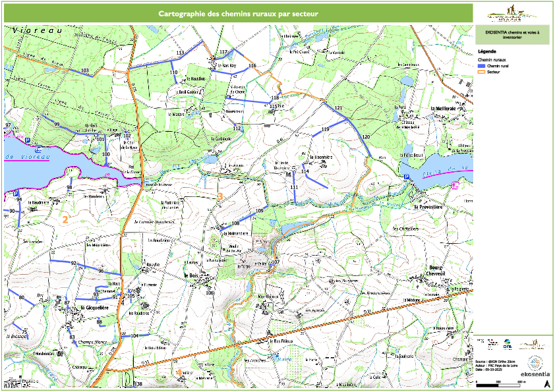Click rural path label 120

pos(366,136)
